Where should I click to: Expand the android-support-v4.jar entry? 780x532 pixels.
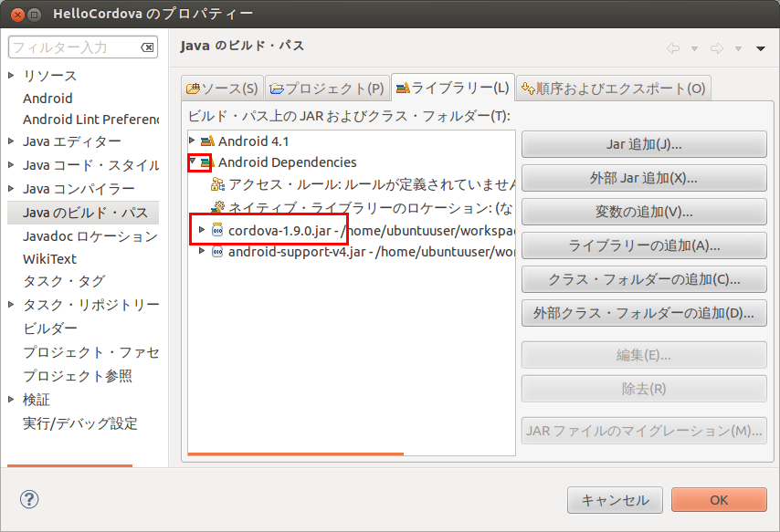(202, 251)
